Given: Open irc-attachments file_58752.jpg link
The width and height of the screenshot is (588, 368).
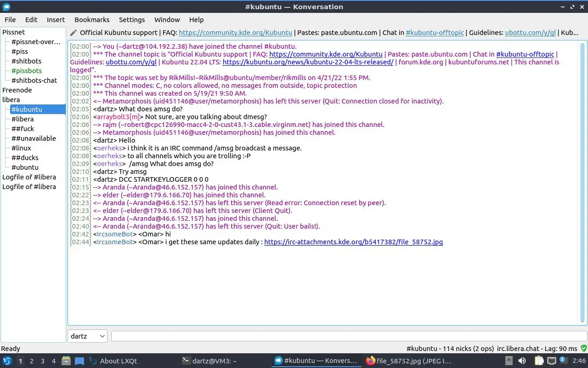Looking at the screenshot, I should pos(353,242).
